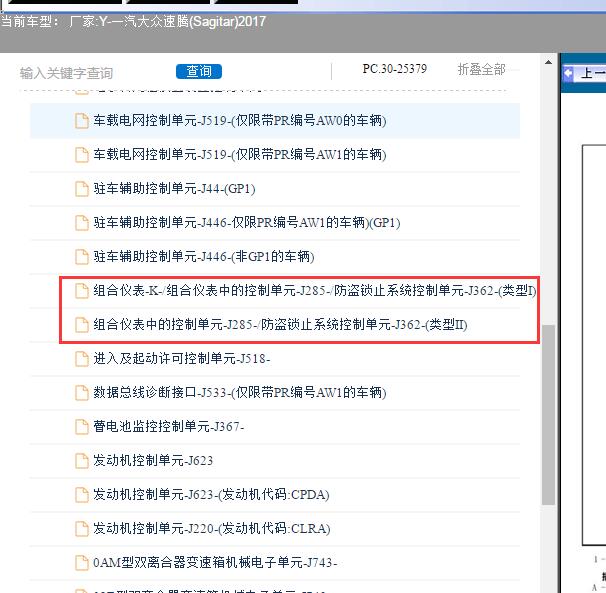Open 驻车辅助控制单元-J44-(GP1) entry
The image size is (606, 593).
174,189
